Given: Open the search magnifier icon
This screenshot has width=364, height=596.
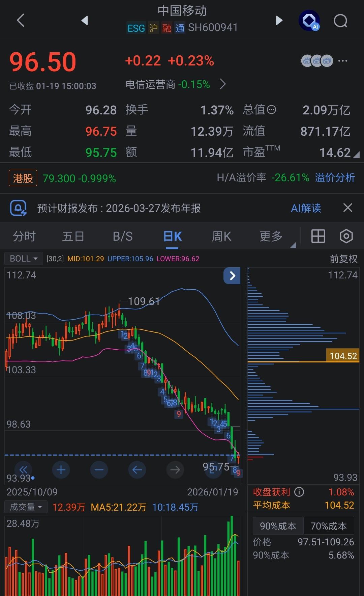Looking at the screenshot, I should (x=340, y=21).
